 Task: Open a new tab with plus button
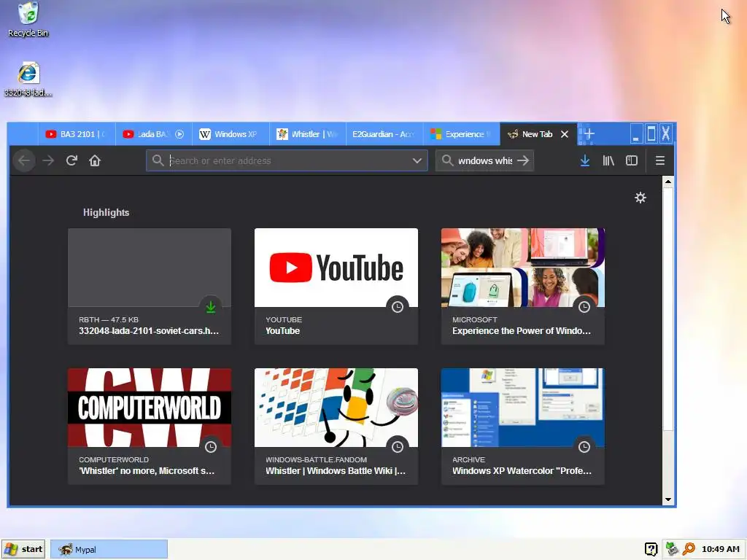589,134
